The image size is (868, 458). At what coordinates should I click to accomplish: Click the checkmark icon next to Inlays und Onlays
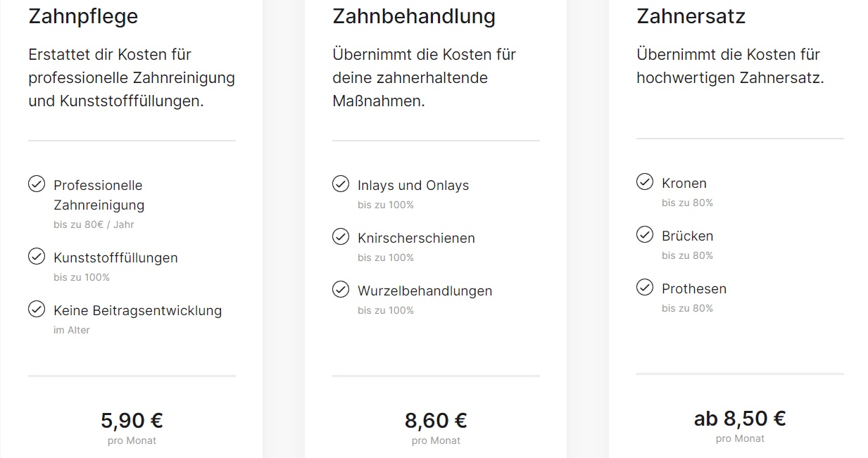(x=341, y=184)
